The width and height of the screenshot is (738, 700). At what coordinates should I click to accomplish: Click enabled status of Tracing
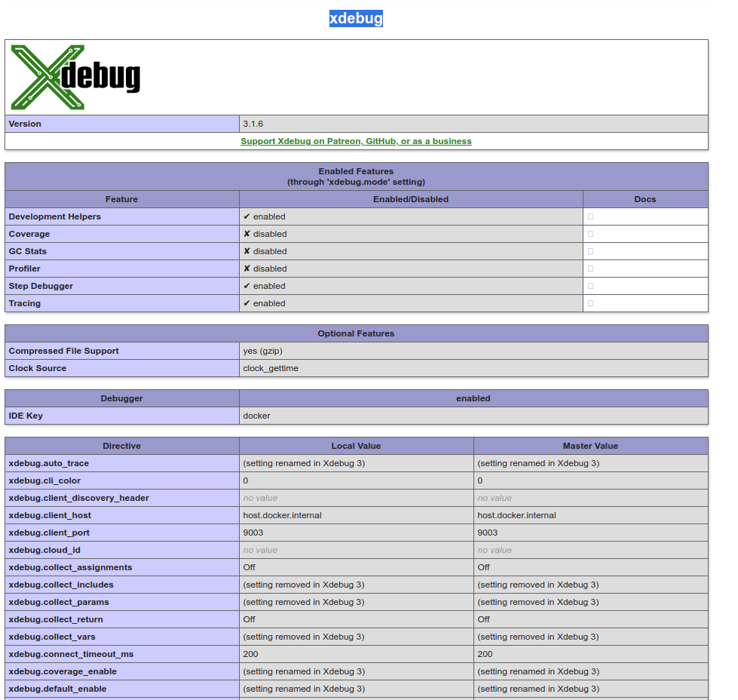[264, 303]
